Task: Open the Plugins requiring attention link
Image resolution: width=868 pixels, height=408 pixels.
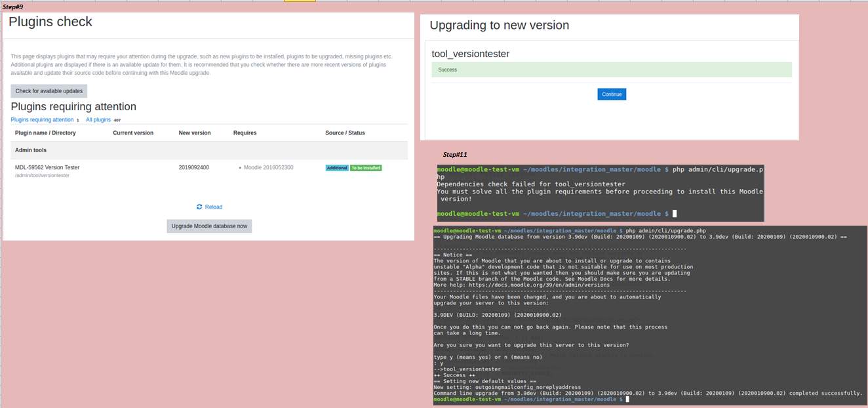Action: pyautogui.click(x=42, y=120)
